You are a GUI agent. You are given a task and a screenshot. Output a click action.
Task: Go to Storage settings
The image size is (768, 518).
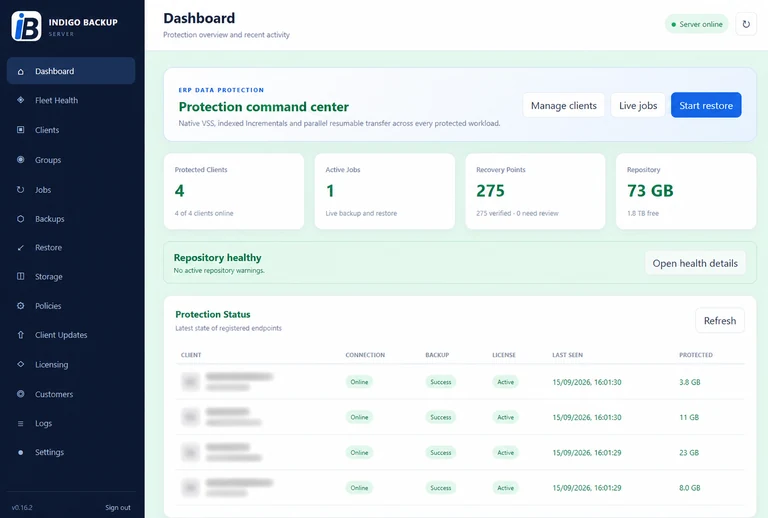click(71, 277)
